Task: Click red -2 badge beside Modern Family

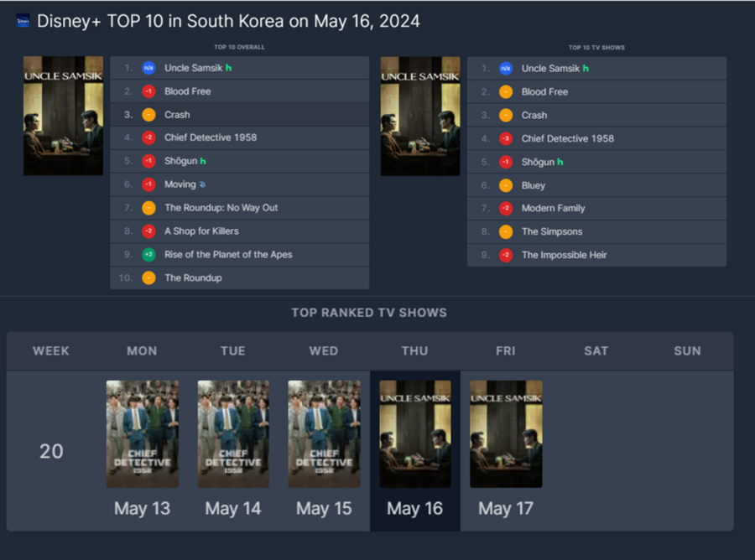Action: (x=506, y=208)
